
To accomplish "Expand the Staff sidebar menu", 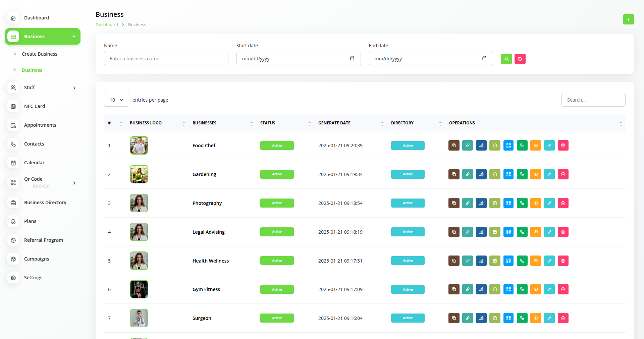I will [43, 88].
